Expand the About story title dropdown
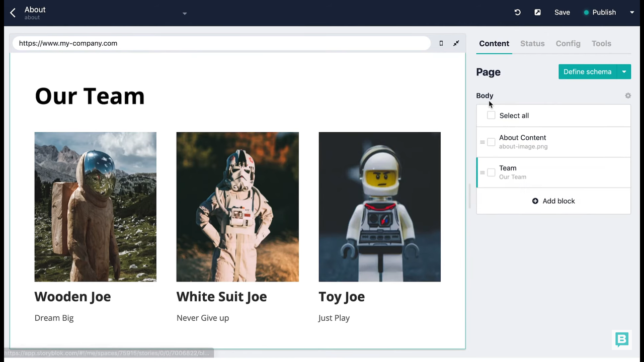 click(x=185, y=14)
